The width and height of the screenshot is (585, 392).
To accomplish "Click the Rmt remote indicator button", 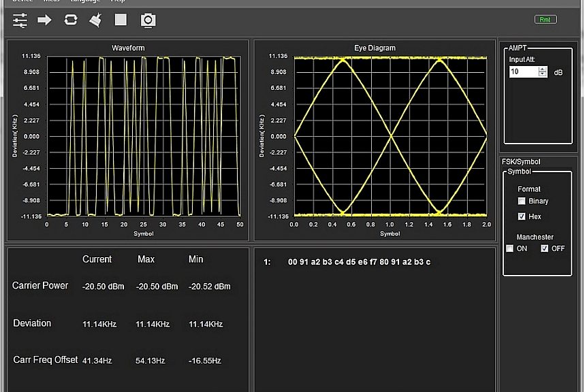I will [545, 19].
